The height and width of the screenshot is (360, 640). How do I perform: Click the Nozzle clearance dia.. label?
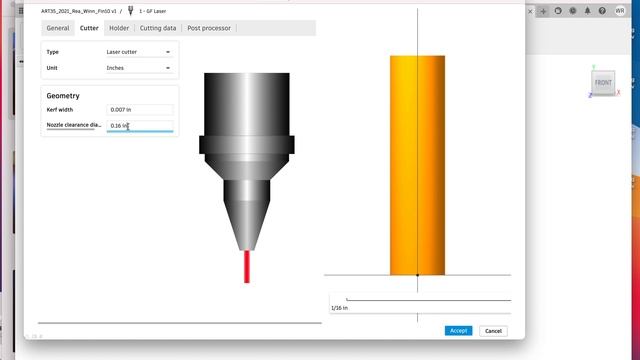pyautogui.click(x=74, y=125)
